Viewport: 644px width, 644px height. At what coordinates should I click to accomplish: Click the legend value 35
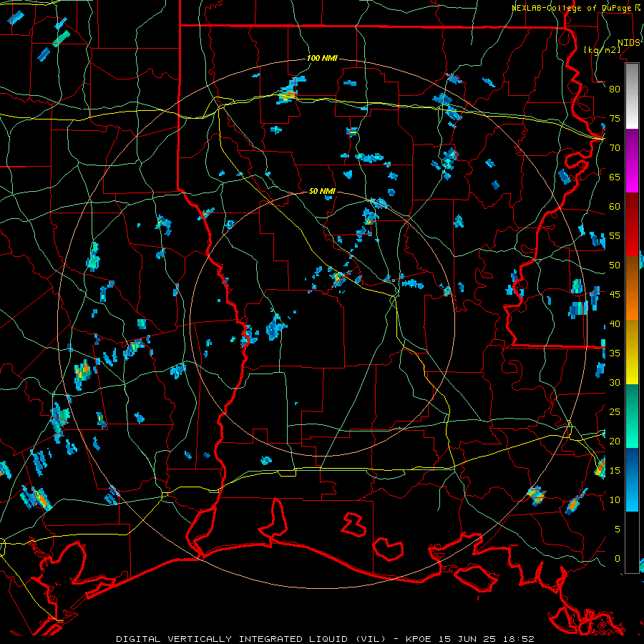click(x=615, y=353)
